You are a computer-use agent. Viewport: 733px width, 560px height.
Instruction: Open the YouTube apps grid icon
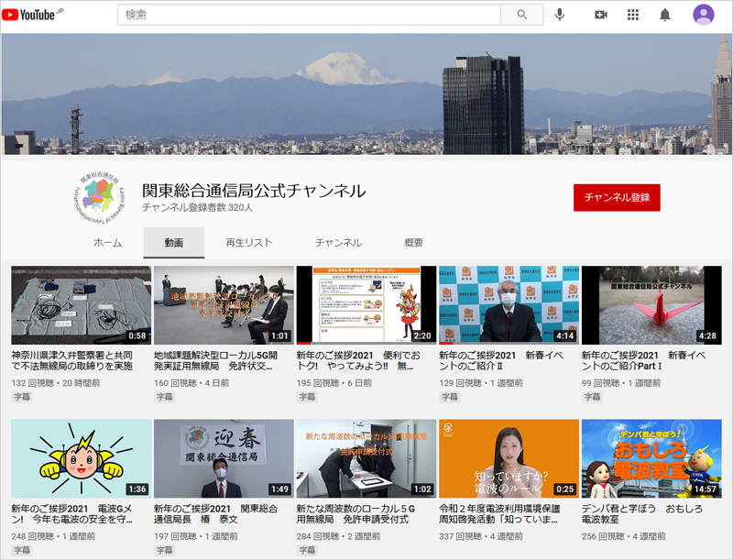click(632, 15)
